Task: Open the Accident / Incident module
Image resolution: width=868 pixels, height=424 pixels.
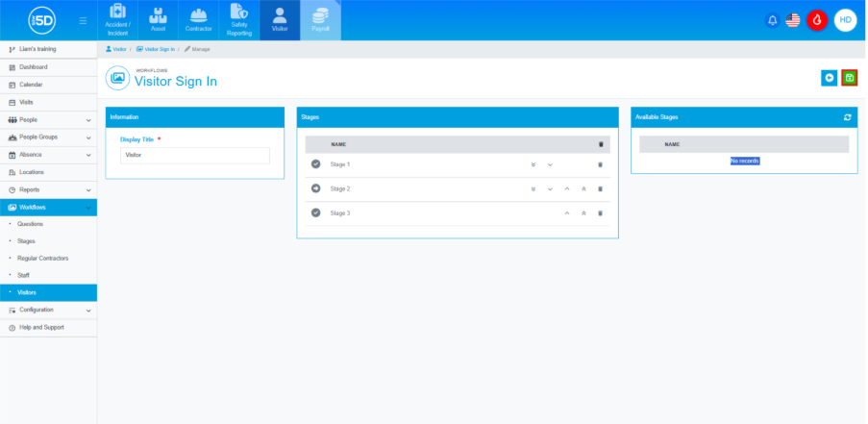Action: pos(118,20)
